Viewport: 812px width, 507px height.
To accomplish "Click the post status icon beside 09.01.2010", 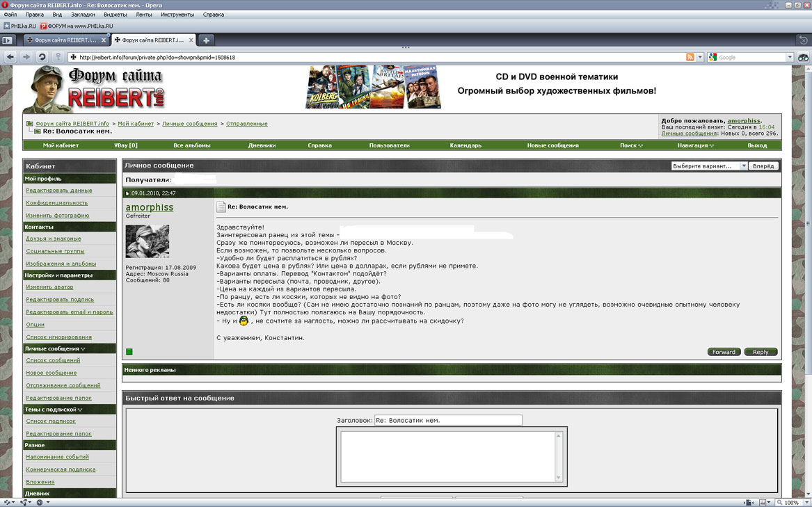I will tap(127, 193).
